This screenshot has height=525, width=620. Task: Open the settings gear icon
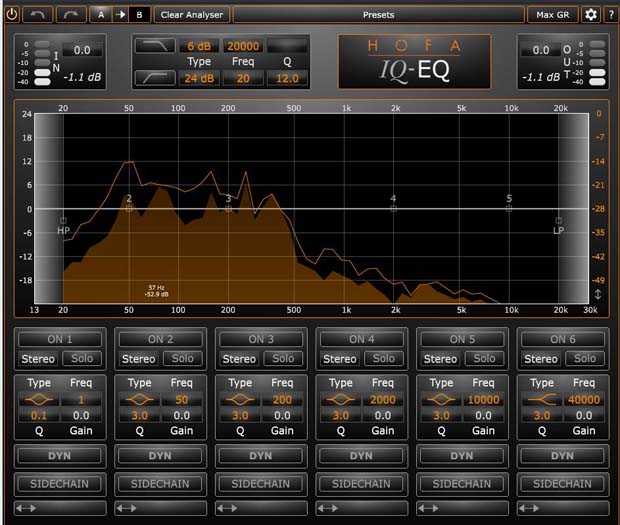(x=591, y=15)
